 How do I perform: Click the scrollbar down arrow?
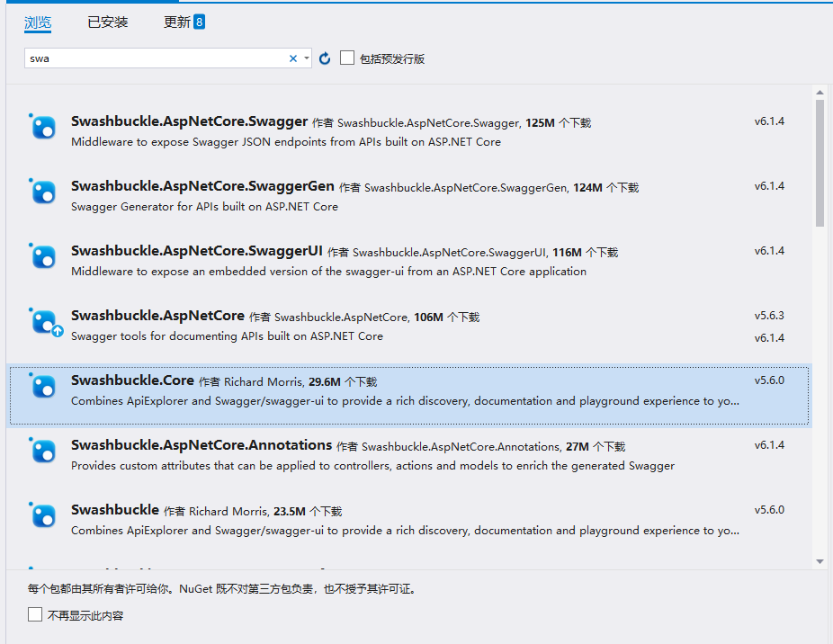coord(820,561)
